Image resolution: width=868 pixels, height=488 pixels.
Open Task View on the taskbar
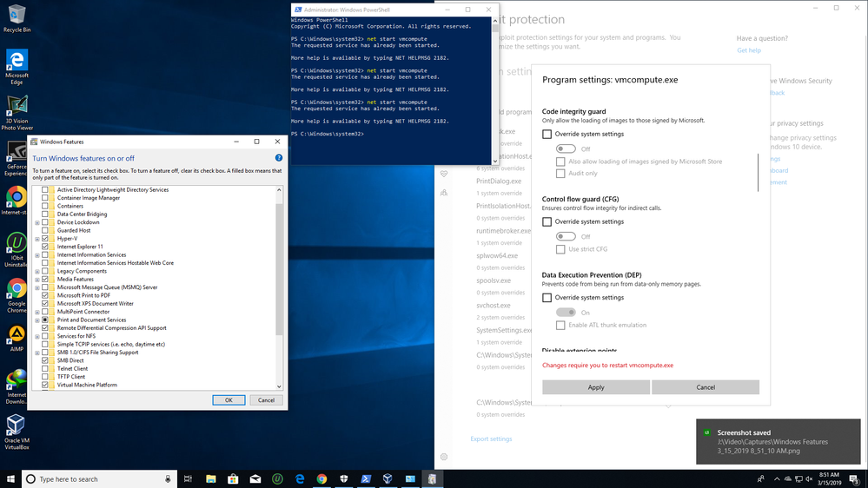pos(189,479)
